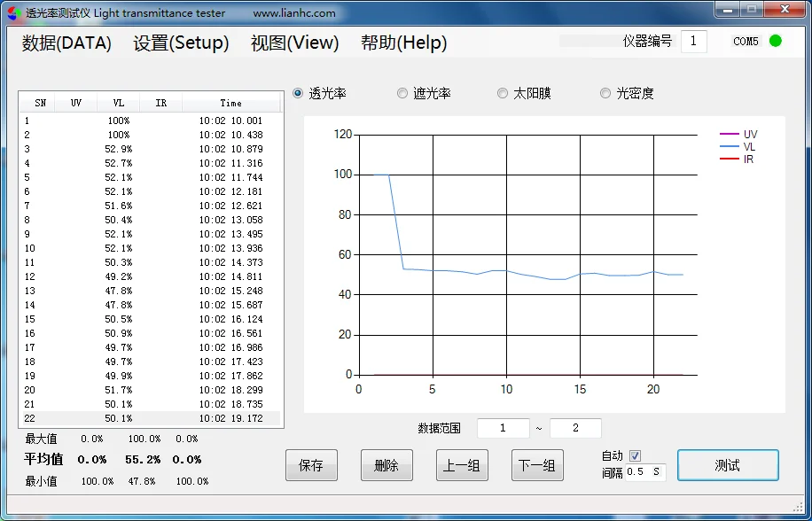Select row 11 with value 50.3%
The image size is (812, 521).
coord(150,262)
